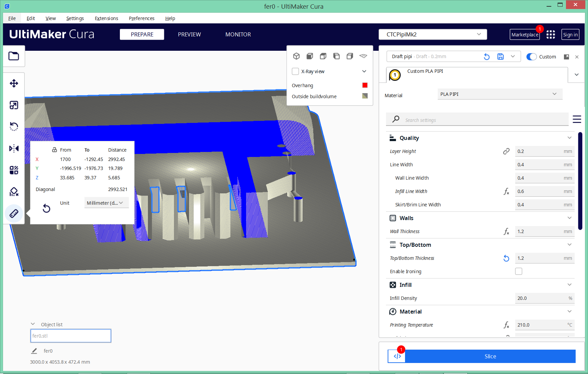Click the Sign in button
Viewport: 588px width, 374px height.
[570, 34]
